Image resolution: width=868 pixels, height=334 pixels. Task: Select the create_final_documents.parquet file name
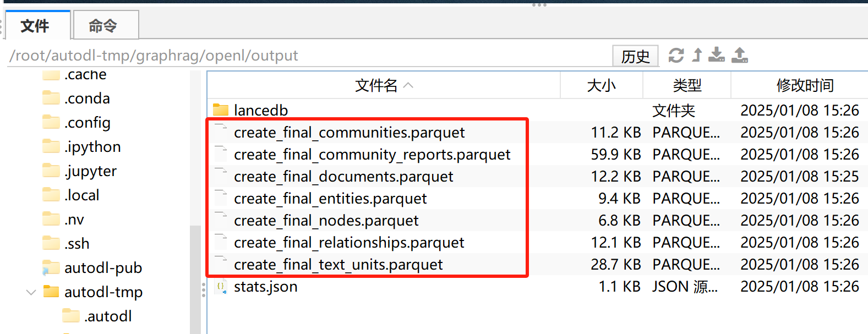point(343,177)
